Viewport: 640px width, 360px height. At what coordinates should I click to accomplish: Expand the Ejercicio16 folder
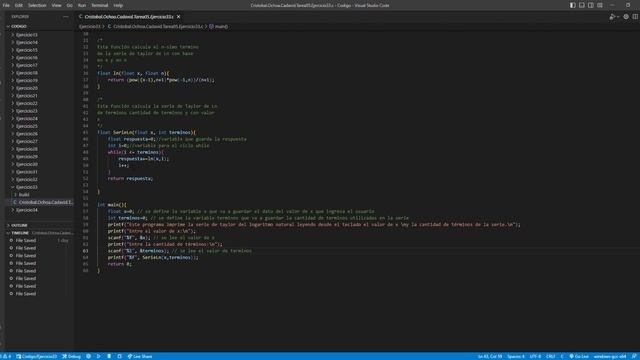click(x=40, y=58)
